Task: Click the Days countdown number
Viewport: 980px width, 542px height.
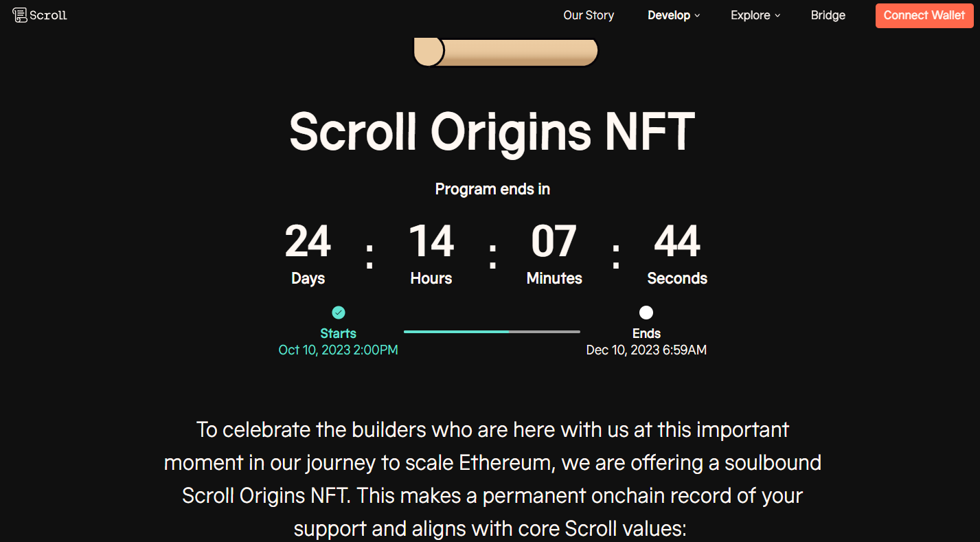Action: tap(308, 242)
